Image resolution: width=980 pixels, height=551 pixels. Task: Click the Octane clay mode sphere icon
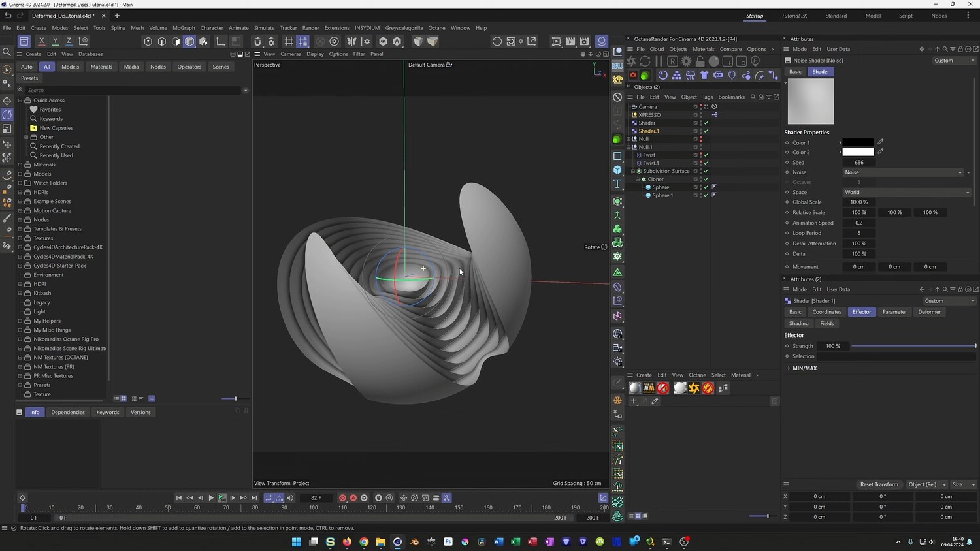[713, 61]
